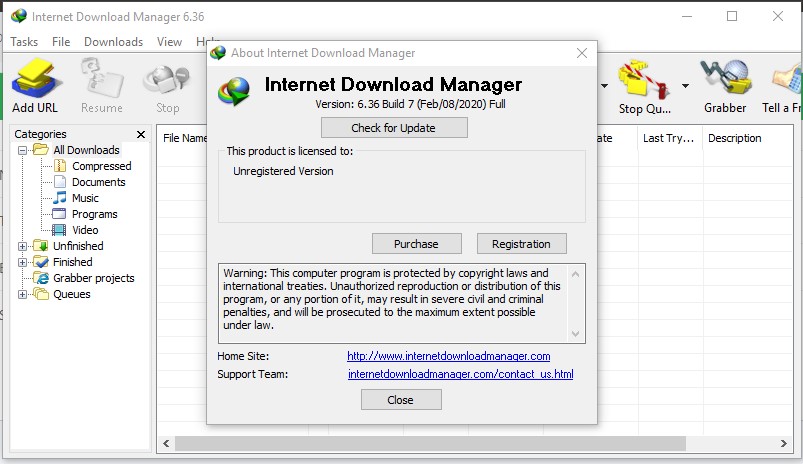Click the warning text scroll down arrow
The height and width of the screenshot is (464, 803).
(x=575, y=334)
